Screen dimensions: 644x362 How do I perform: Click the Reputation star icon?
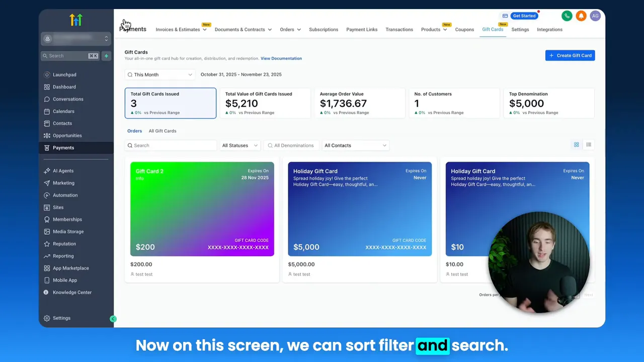click(47, 244)
